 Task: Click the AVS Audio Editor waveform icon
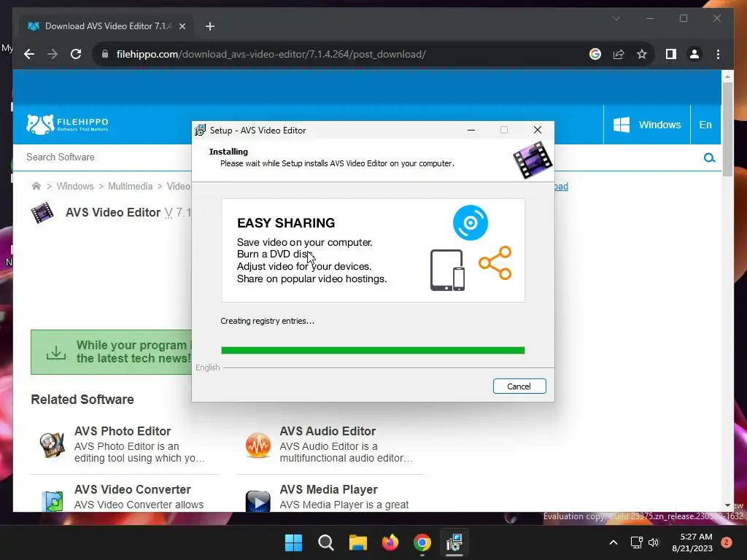tap(258, 446)
